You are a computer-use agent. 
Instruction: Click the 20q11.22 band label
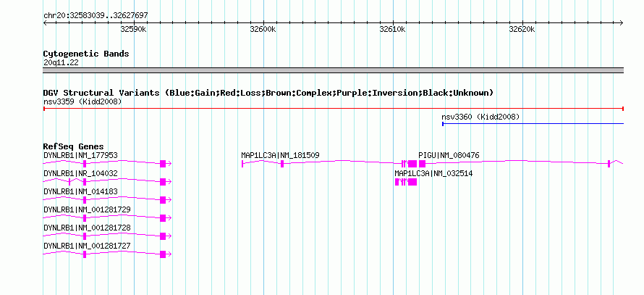61,63
